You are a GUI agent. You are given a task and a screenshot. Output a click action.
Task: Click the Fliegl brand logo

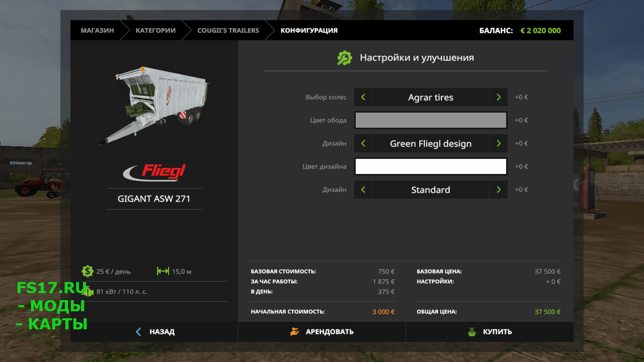click(154, 172)
